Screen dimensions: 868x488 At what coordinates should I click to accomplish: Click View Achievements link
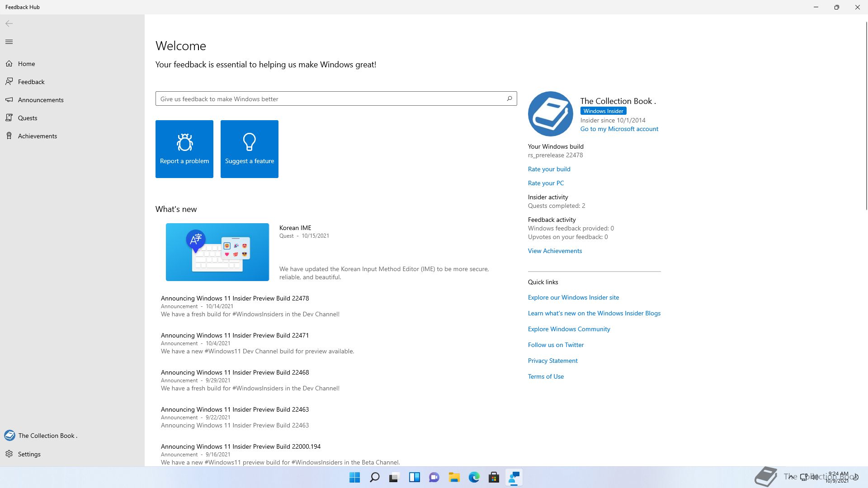click(555, 251)
